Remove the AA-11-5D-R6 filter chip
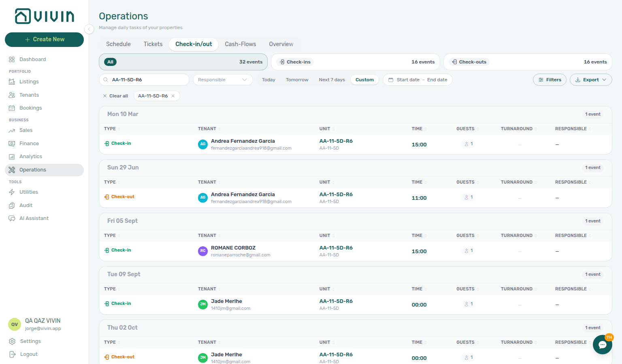The width and height of the screenshot is (622, 364). click(x=173, y=96)
